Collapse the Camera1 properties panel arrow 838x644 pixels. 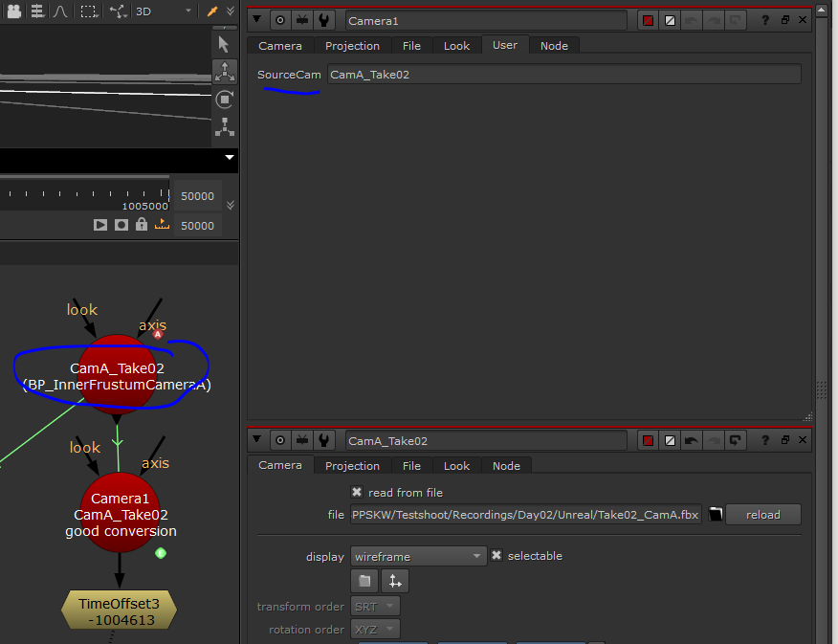257,20
